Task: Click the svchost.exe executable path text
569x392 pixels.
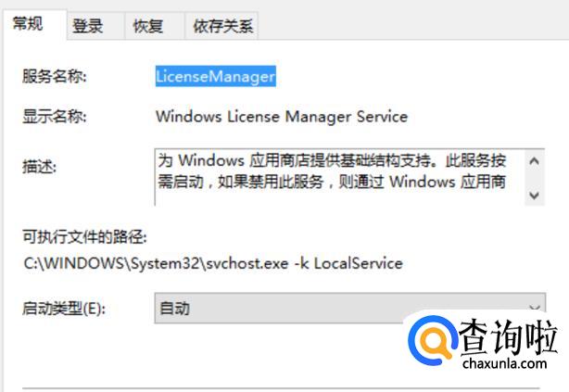Action: [213, 263]
